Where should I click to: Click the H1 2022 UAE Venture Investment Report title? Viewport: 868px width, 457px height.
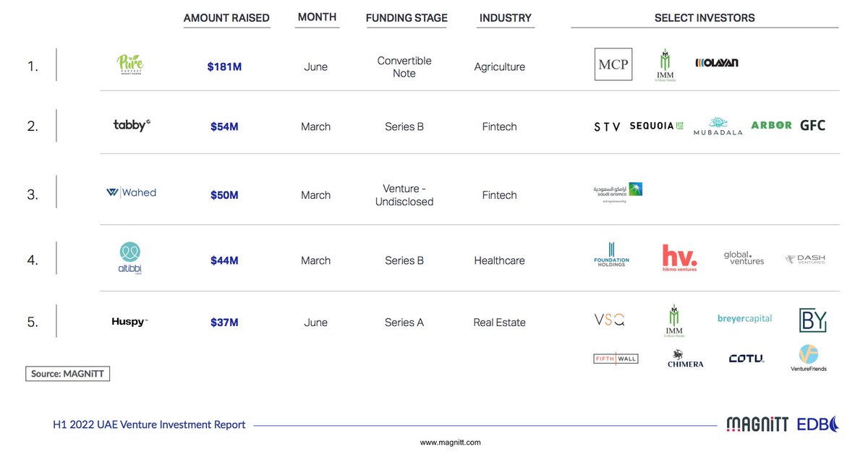coord(149,424)
